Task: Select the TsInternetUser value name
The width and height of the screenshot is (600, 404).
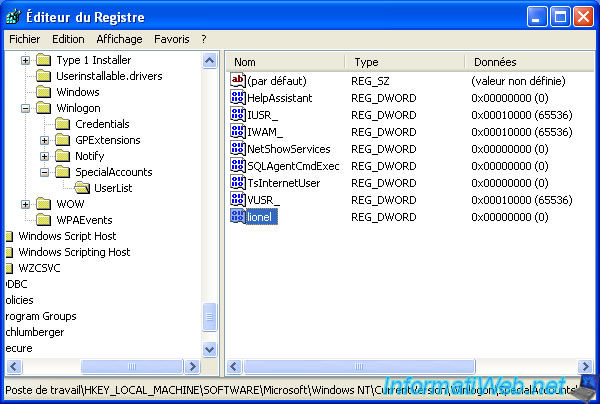Action: (x=284, y=183)
